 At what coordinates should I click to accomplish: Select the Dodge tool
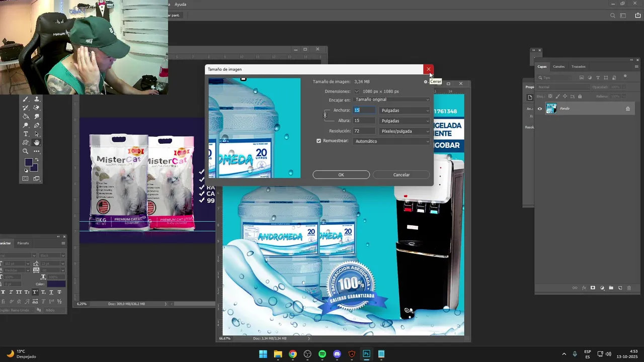tap(25, 125)
